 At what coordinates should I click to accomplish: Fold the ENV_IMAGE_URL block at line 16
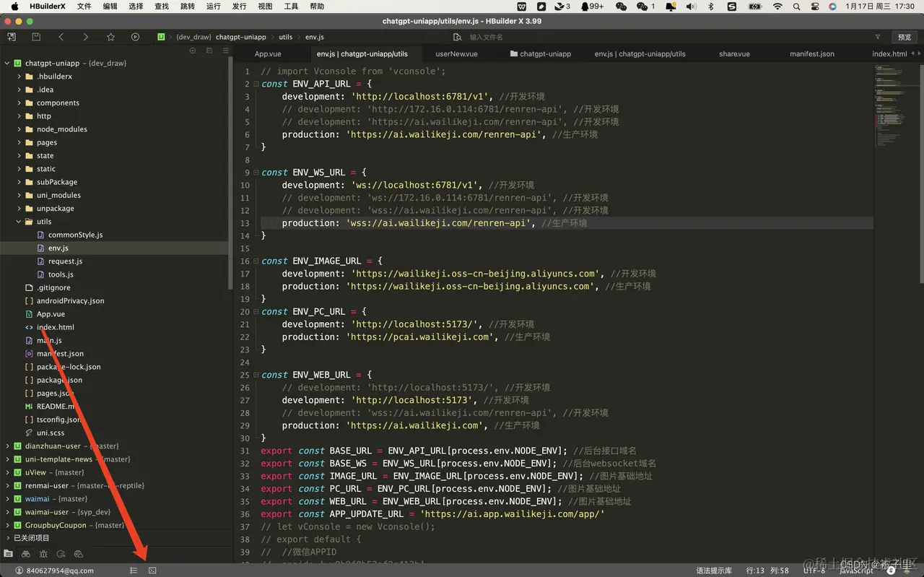[256, 261]
